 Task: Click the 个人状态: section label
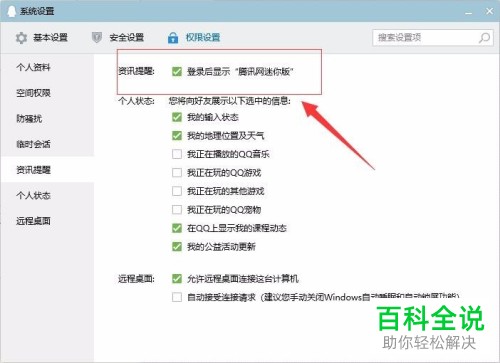[136, 101]
